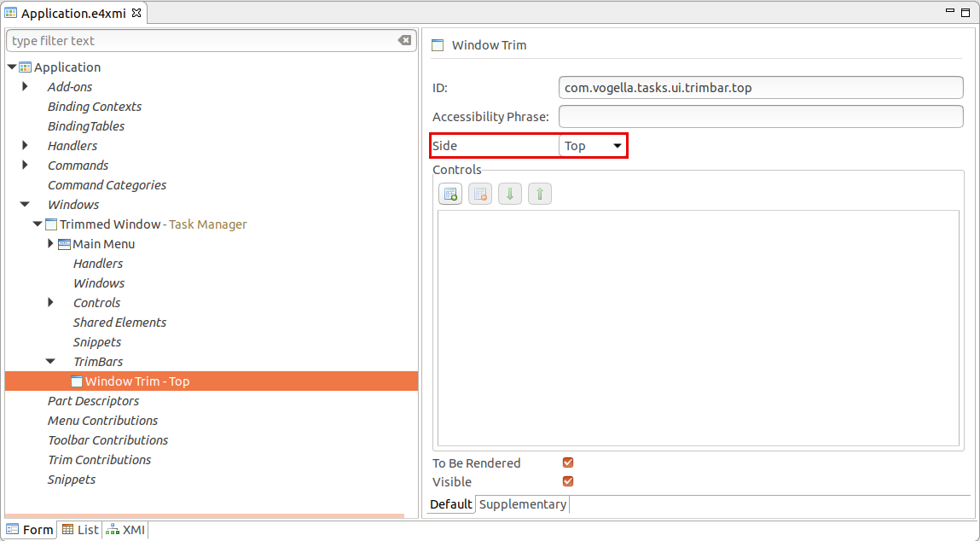Select Toolbar Contributions in the tree
Screen dimensions: 980x541
tap(108, 439)
